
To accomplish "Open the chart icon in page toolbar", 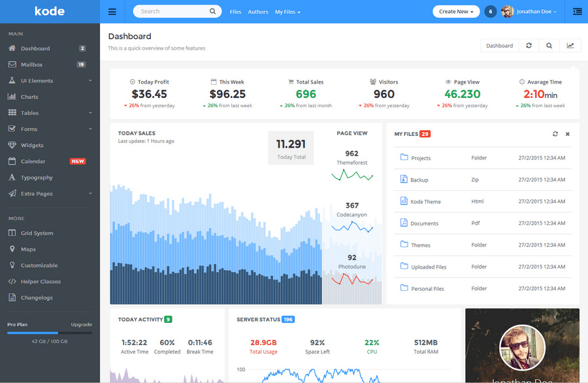I will (570, 45).
